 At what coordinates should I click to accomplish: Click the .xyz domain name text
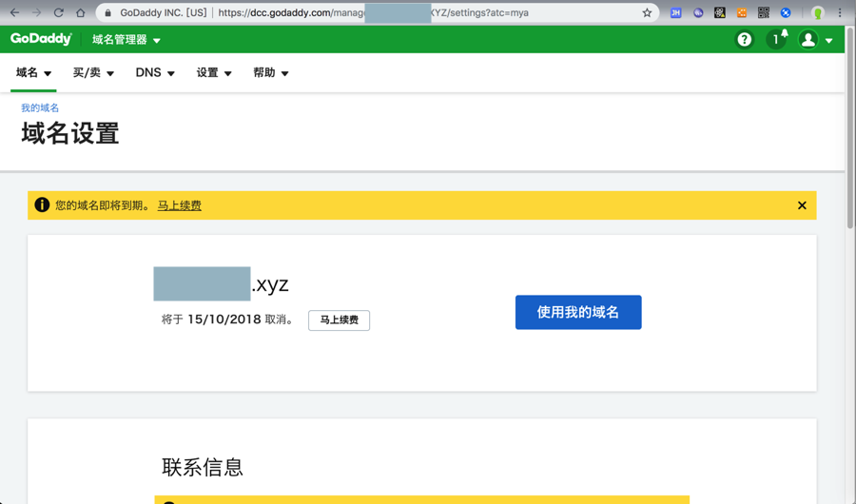tap(270, 284)
